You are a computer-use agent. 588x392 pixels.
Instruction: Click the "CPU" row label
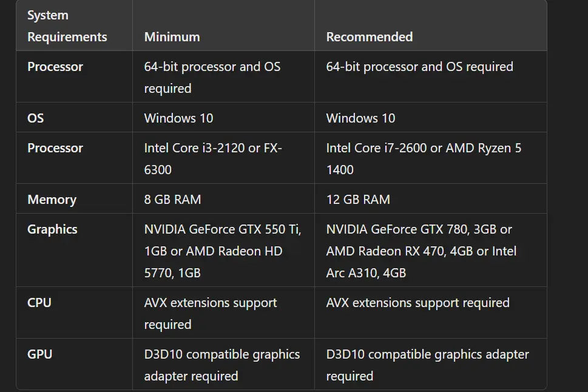tap(39, 303)
